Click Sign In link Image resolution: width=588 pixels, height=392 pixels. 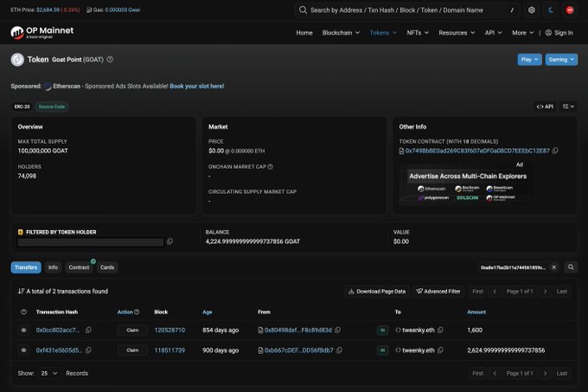click(559, 33)
